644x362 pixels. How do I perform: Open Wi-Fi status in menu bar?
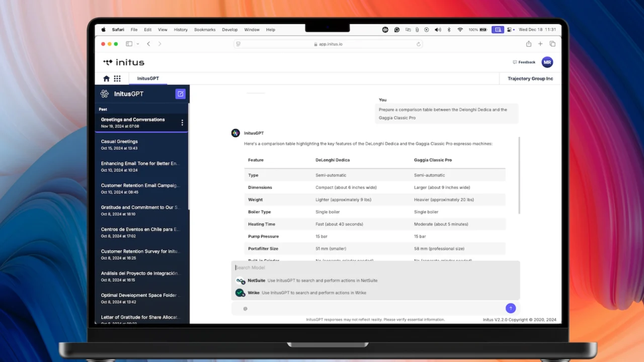pyautogui.click(x=460, y=30)
